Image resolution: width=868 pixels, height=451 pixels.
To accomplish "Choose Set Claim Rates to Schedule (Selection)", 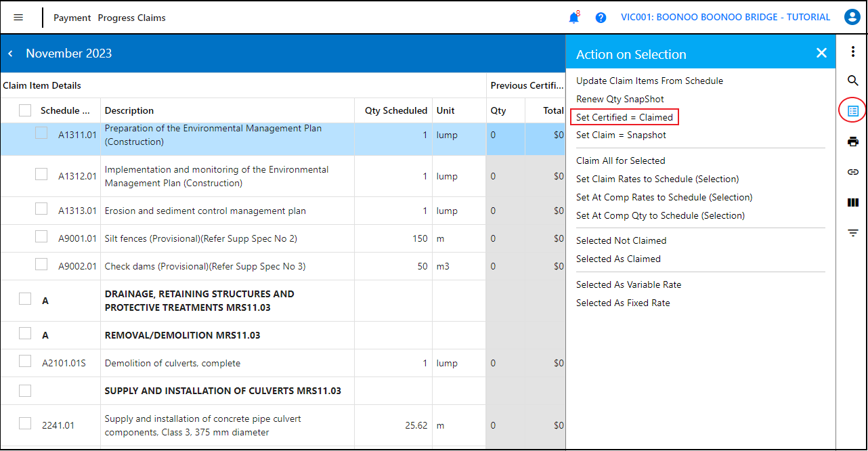I will pyautogui.click(x=657, y=179).
